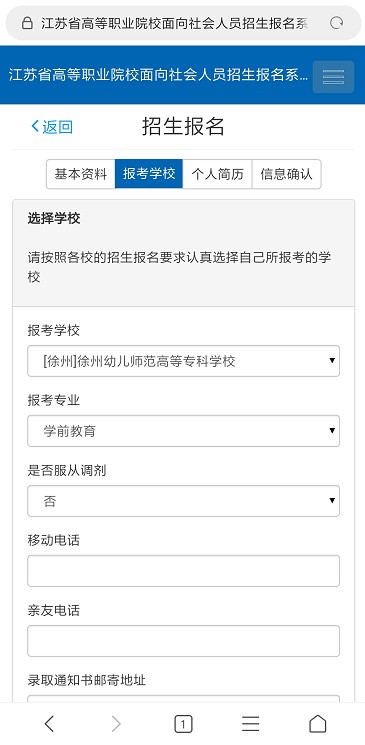Viewport: 365px width, 745px height.
Task: Tap the address bar URL text
Action: pyautogui.click(x=174, y=23)
